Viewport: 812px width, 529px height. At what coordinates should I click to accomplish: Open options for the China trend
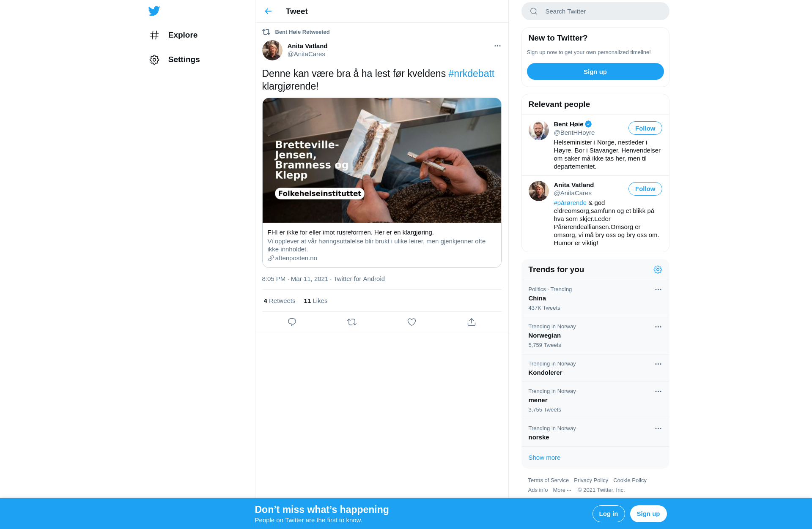pyautogui.click(x=658, y=290)
